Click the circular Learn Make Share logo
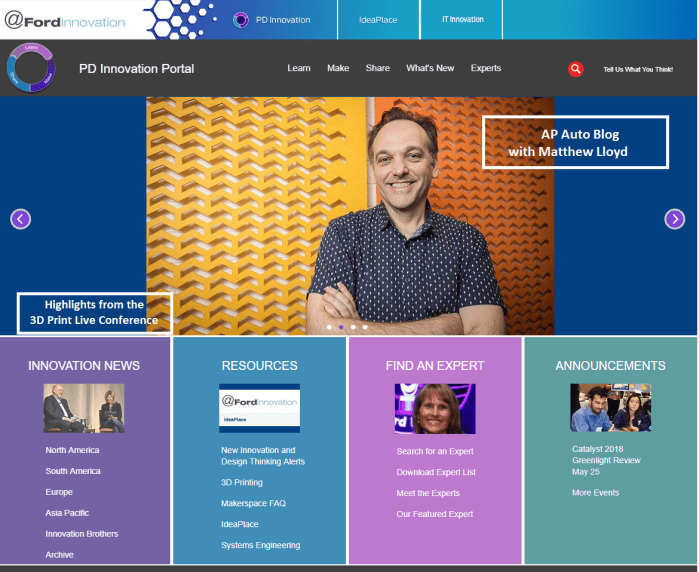This screenshot has height=572, width=699. [x=31, y=68]
